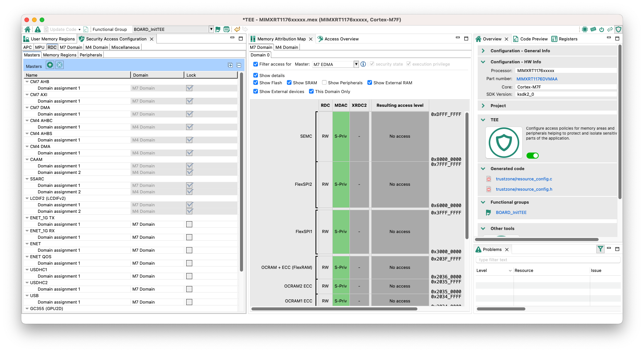Open the trustzone/resource_config.c link

(x=524, y=179)
